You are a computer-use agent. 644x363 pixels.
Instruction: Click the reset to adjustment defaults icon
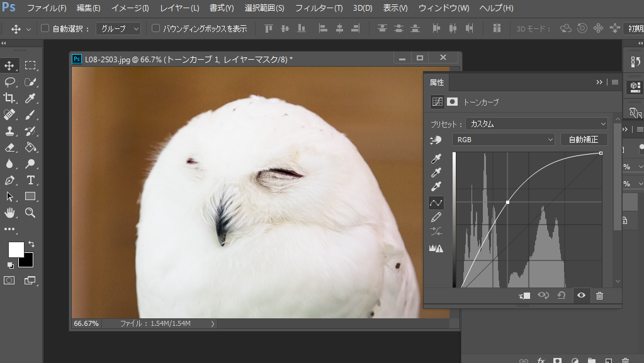tap(562, 295)
